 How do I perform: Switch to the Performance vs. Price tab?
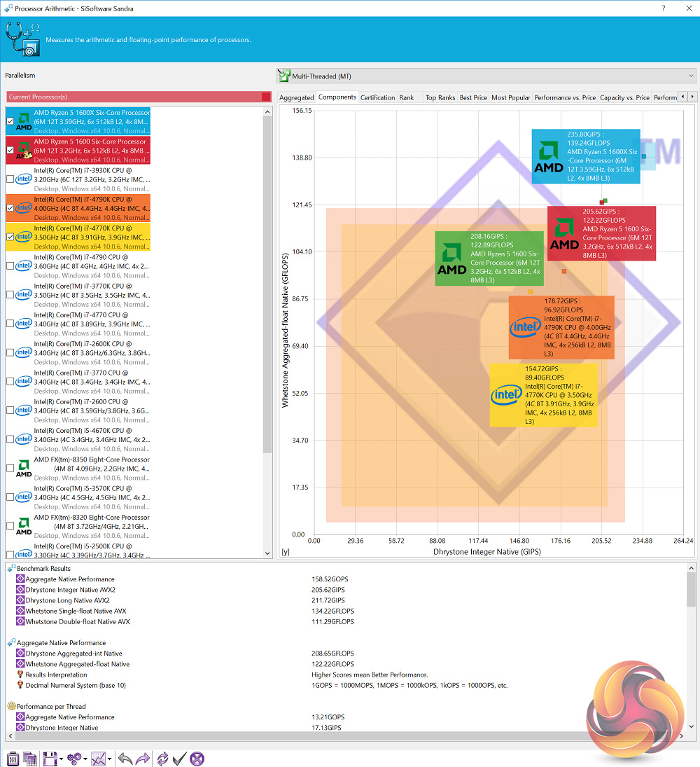565,97
